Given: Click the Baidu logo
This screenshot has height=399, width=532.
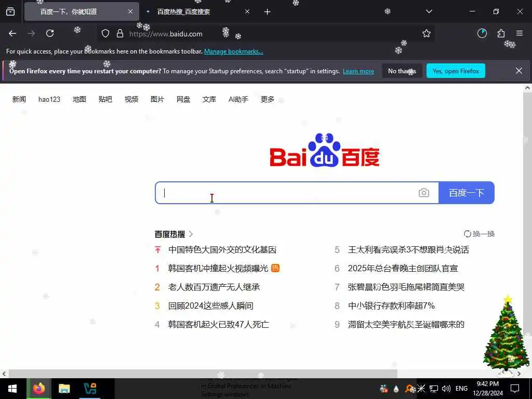Looking at the screenshot, I should click(324, 150).
